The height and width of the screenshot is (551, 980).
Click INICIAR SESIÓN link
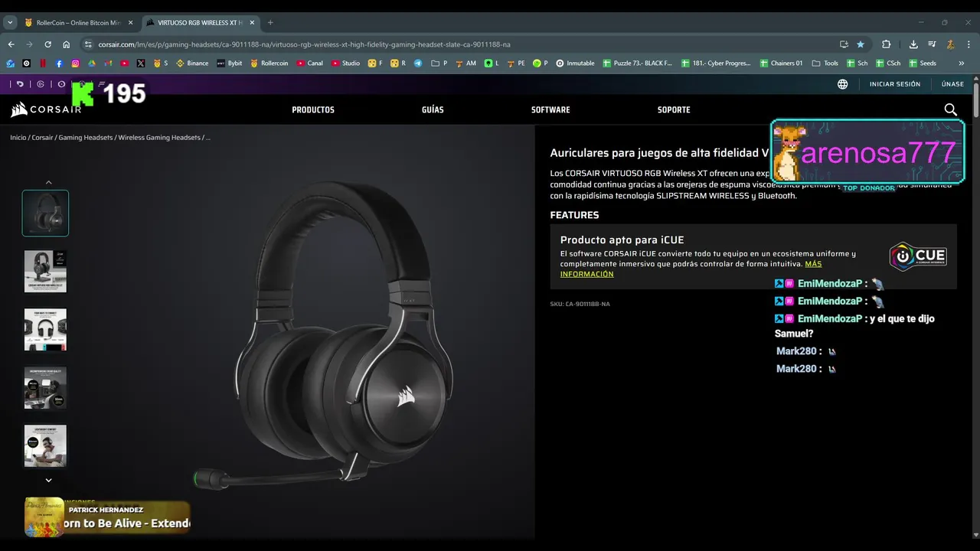click(895, 84)
